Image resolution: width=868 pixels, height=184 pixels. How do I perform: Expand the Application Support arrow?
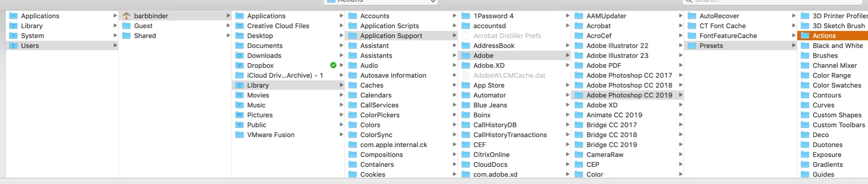pos(454,36)
